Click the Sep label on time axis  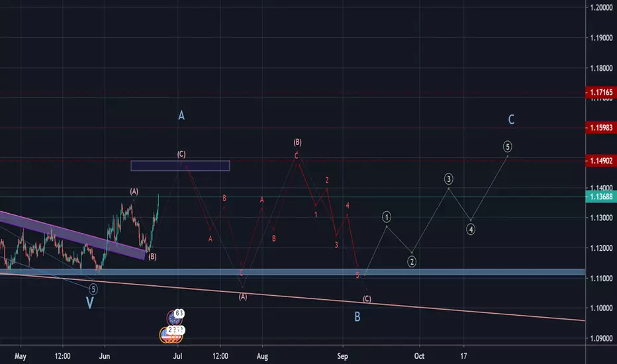click(342, 356)
